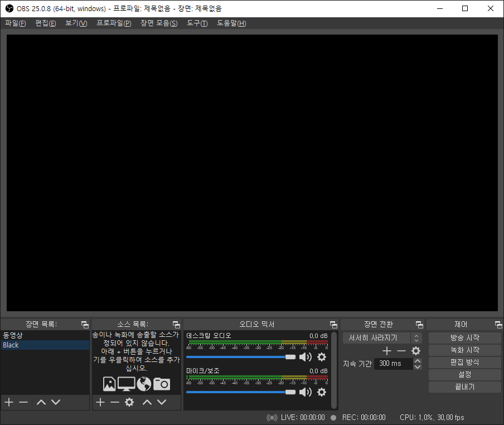Viewport: 504px width, 425px height.
Task: Open source properties gear icon
Action: click(x=129, y=402)
